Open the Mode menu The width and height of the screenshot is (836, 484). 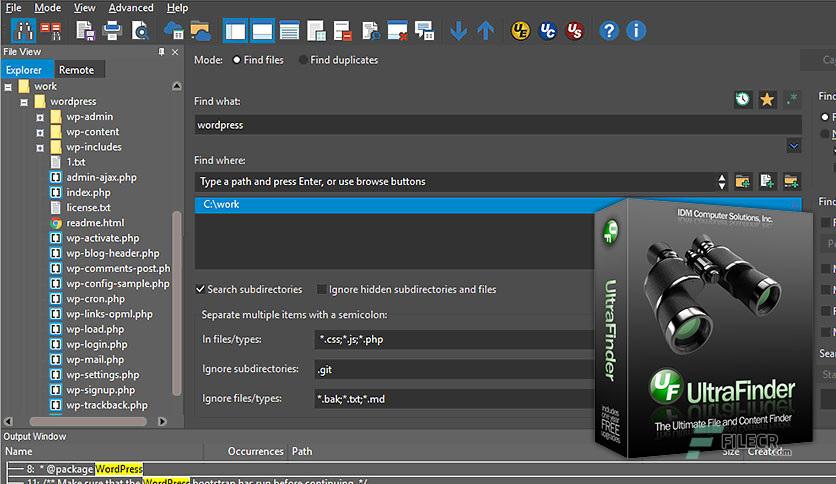click(47, 8)
